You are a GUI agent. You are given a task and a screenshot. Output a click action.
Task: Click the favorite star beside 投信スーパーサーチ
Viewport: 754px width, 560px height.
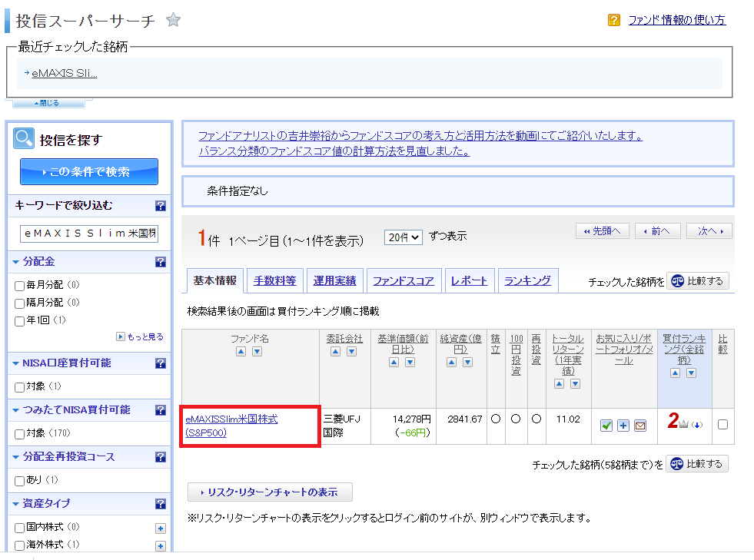173,20
